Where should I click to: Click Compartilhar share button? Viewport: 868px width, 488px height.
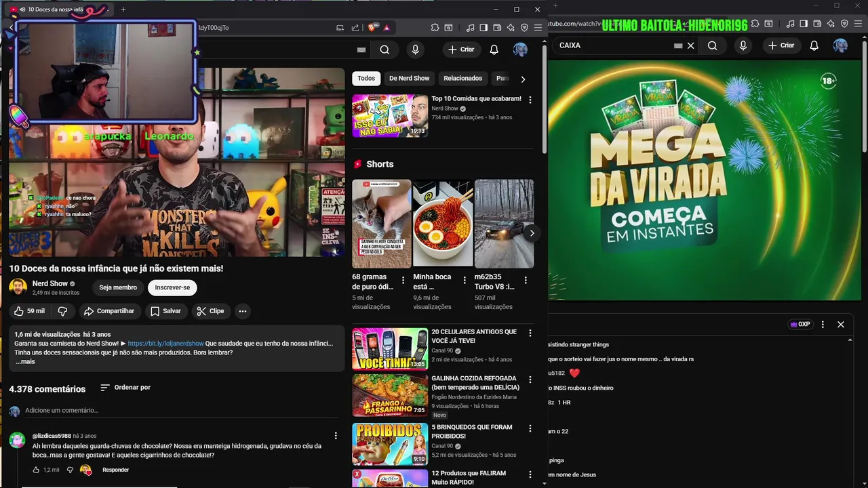point(108,311)
